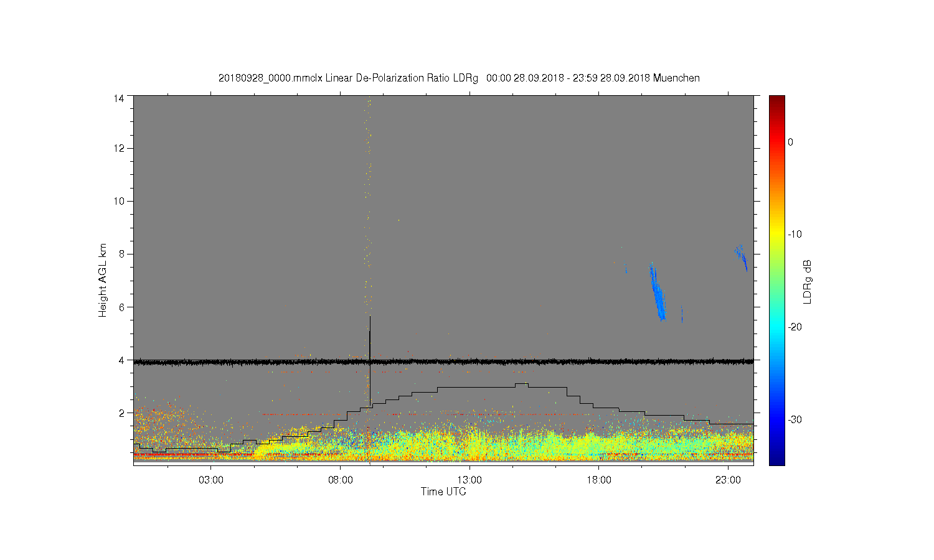Click the colorbar value -20
Screen dimensions: 934x560
[x=794, y=327]
